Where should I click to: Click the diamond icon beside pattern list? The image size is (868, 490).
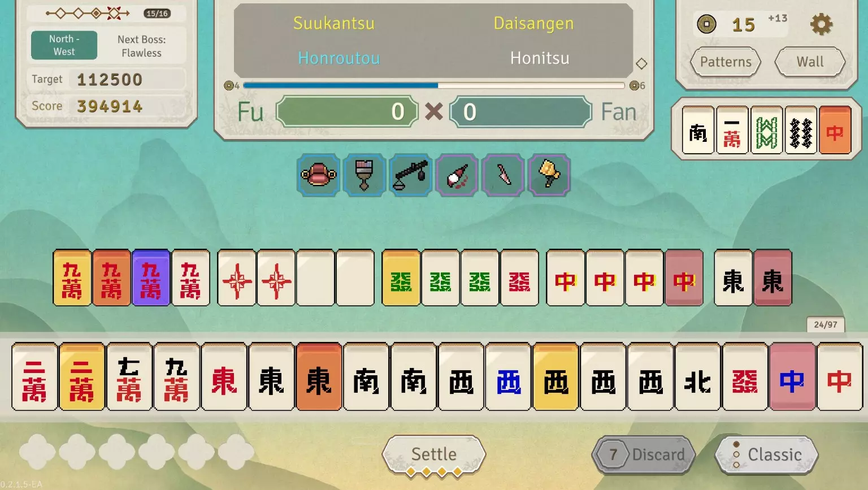pos(641,63)
